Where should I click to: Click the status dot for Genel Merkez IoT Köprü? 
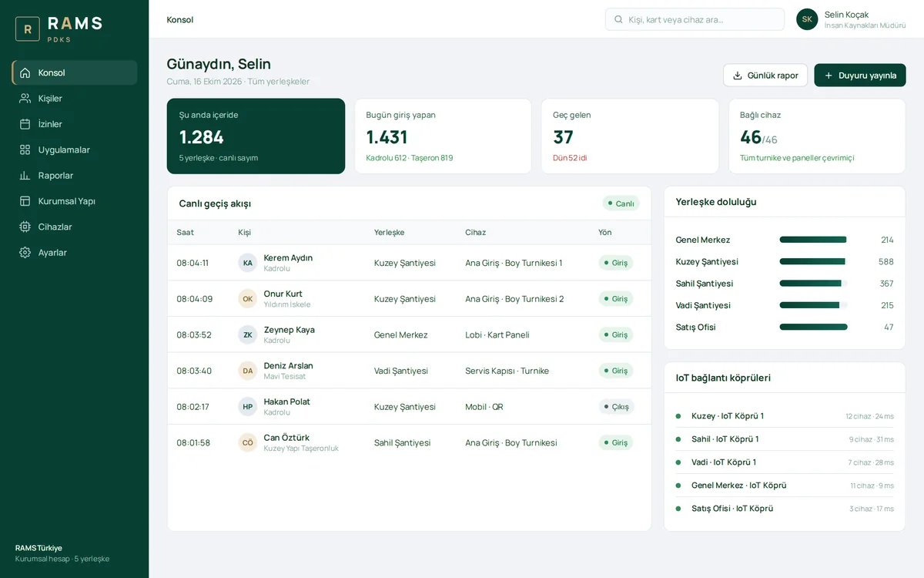click(678, 486)
